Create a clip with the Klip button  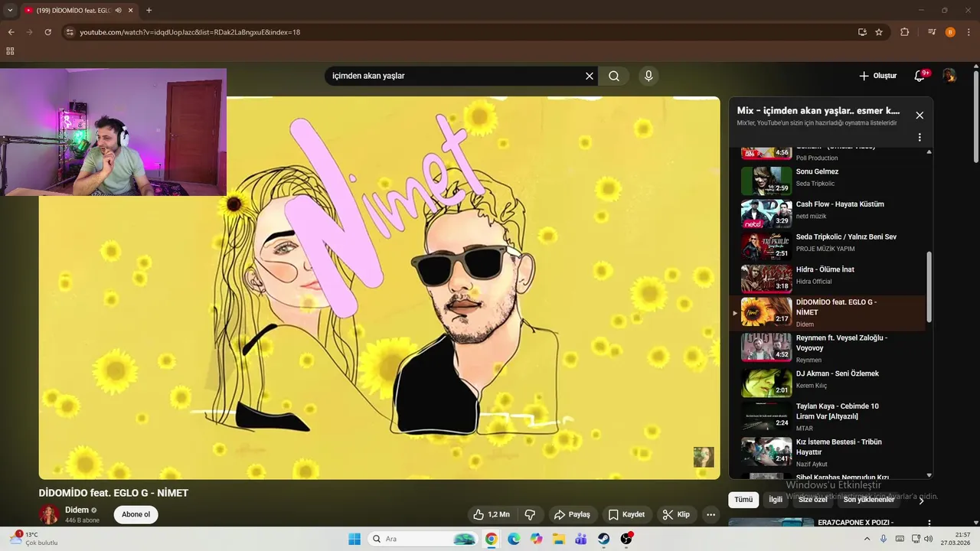pyautogui.click(x=676, y=514)
